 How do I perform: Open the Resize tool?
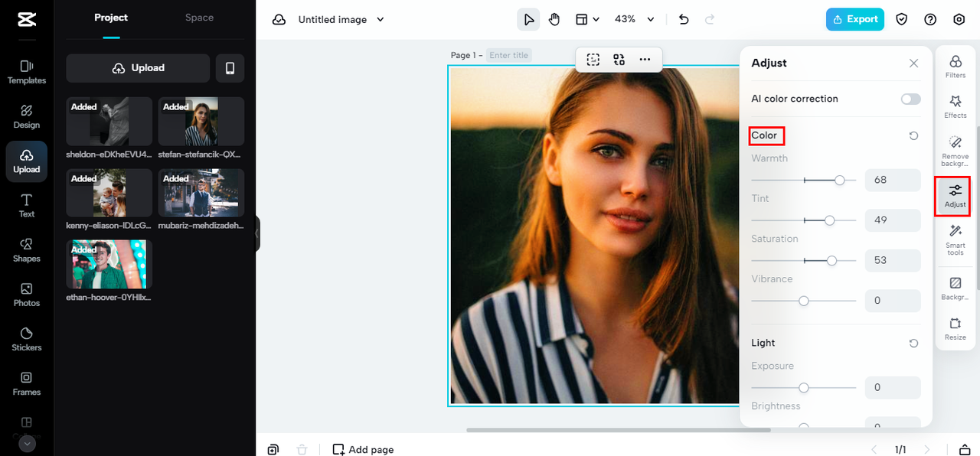[x=955, y=328]
